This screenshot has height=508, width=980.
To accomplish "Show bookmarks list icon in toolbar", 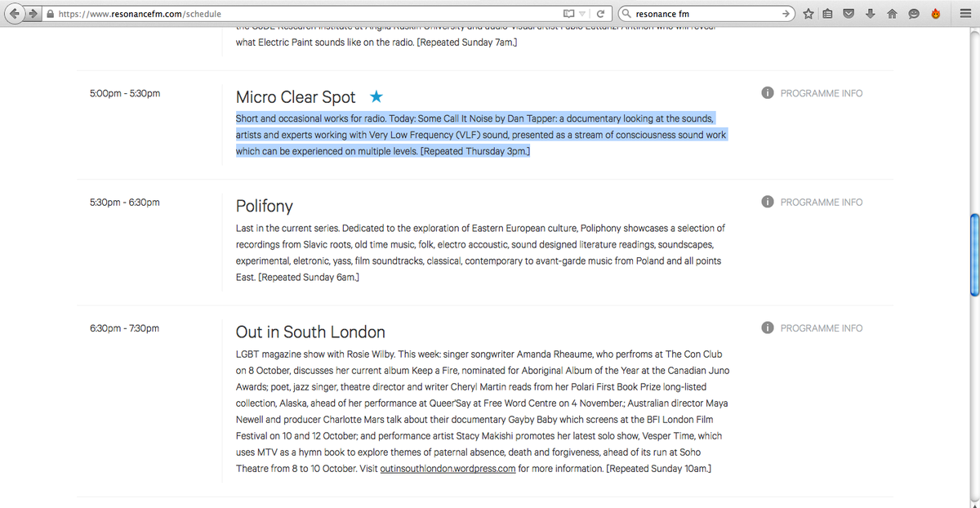I will (x=828, y=14).
